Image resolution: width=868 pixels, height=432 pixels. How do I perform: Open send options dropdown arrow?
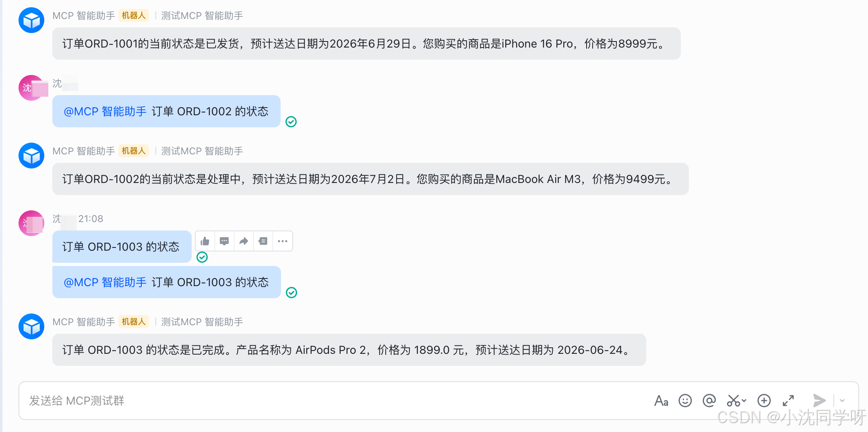click(x=842, y=401)
